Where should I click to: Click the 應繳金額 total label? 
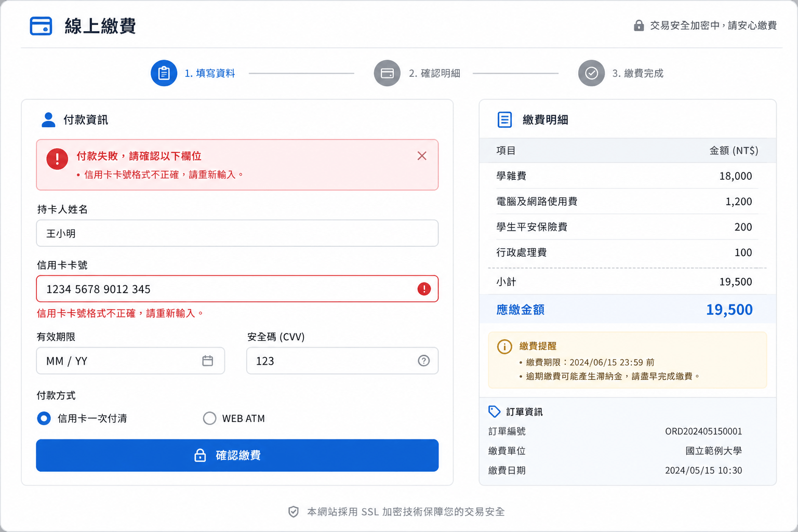pyautogui.click(x=520, y=310)
